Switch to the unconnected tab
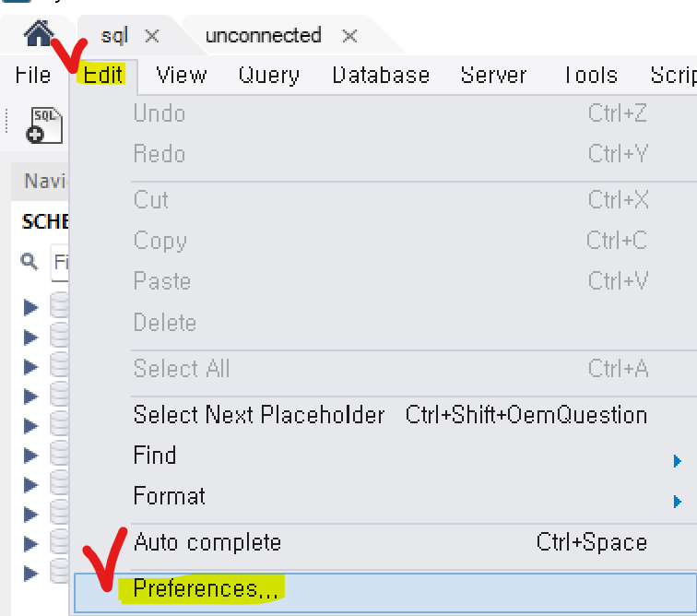 tap(264, 36)
